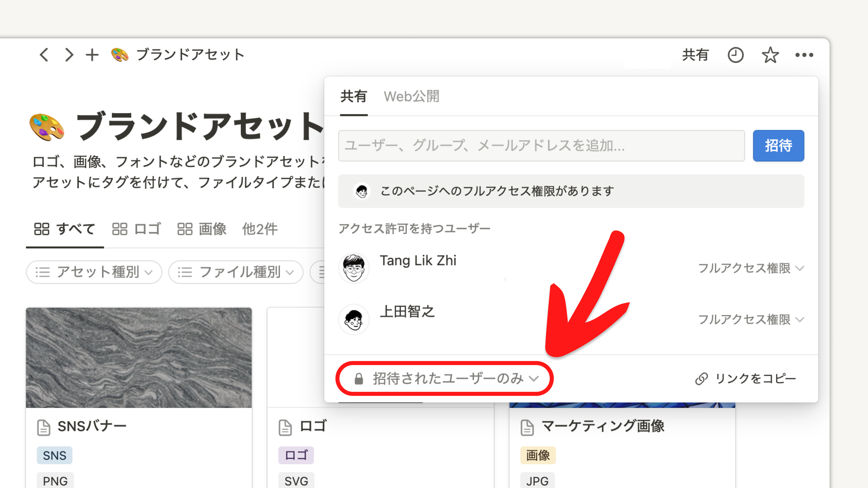The image size is (868, 488).
Task: Expand the アセット種別 filter dropdown
Action: [94, 272]
